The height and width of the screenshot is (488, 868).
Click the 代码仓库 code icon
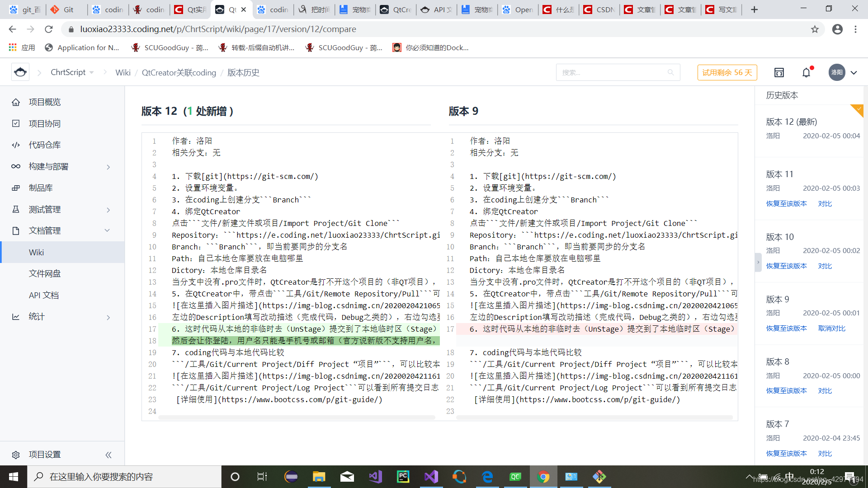coord(16,145)
